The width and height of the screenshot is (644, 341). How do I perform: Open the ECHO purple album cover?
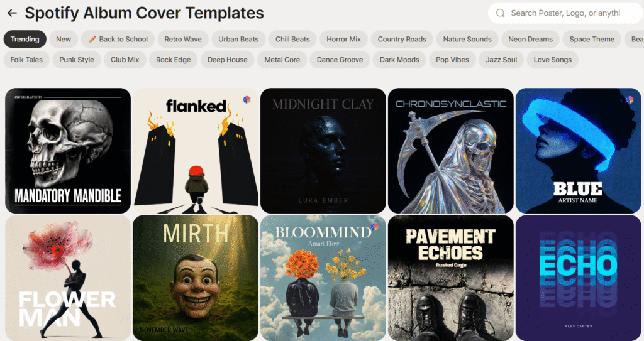pyautogui.click(x=579, y=278)
